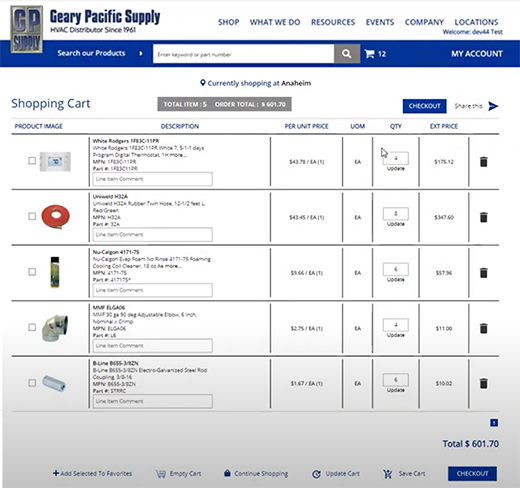Focus the White Rodgers quantity field
This screenshot has width=520, height=488.
point(396,158)
